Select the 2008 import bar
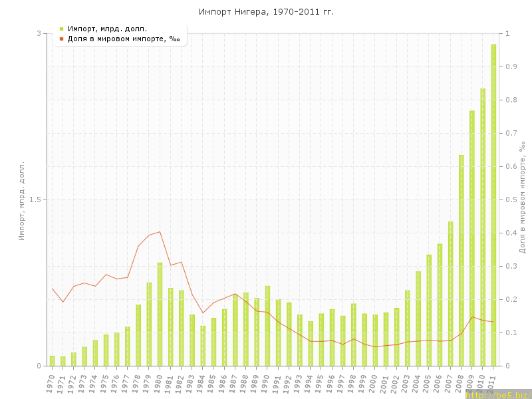532x399 pixels. coord(462,261)
